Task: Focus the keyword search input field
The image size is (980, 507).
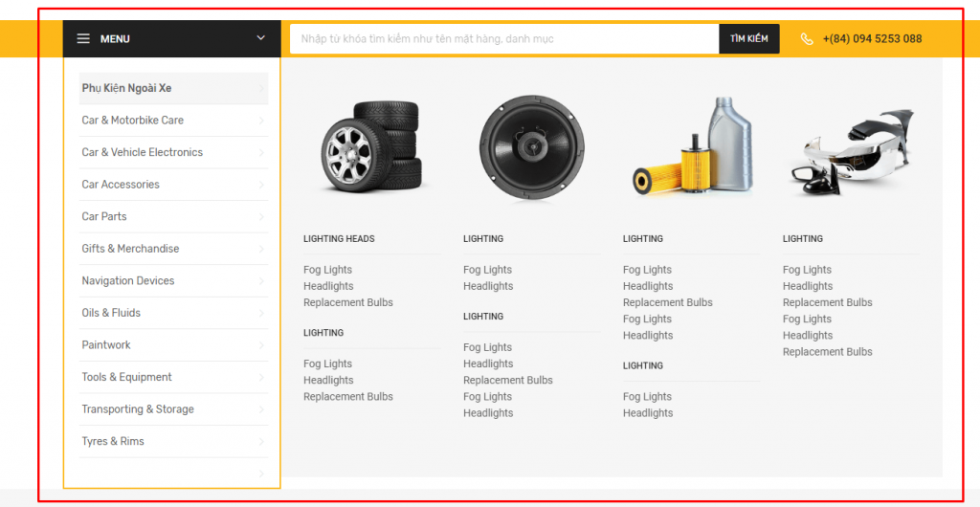Action: coord(504,38)
